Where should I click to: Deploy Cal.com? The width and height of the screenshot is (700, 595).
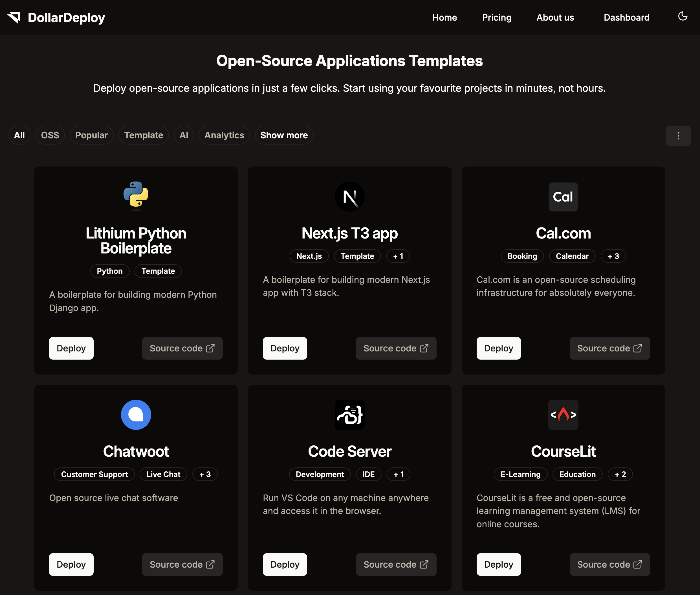coord(498,348)
